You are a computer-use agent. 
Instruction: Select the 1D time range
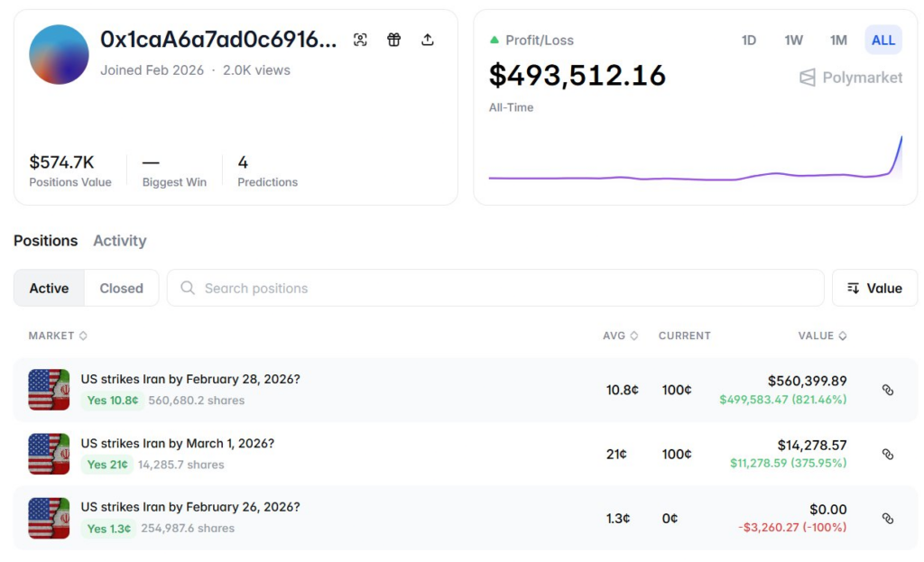point(748,40)
